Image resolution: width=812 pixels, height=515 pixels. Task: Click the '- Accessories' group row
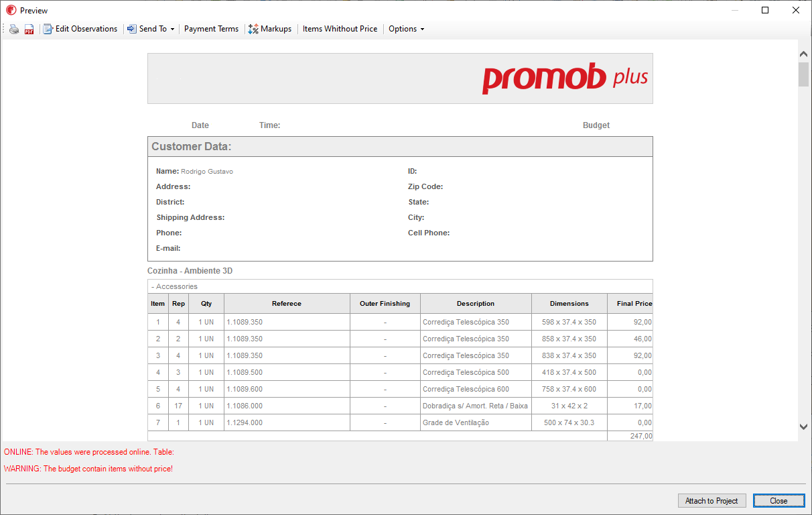click(x=400, y=286)
